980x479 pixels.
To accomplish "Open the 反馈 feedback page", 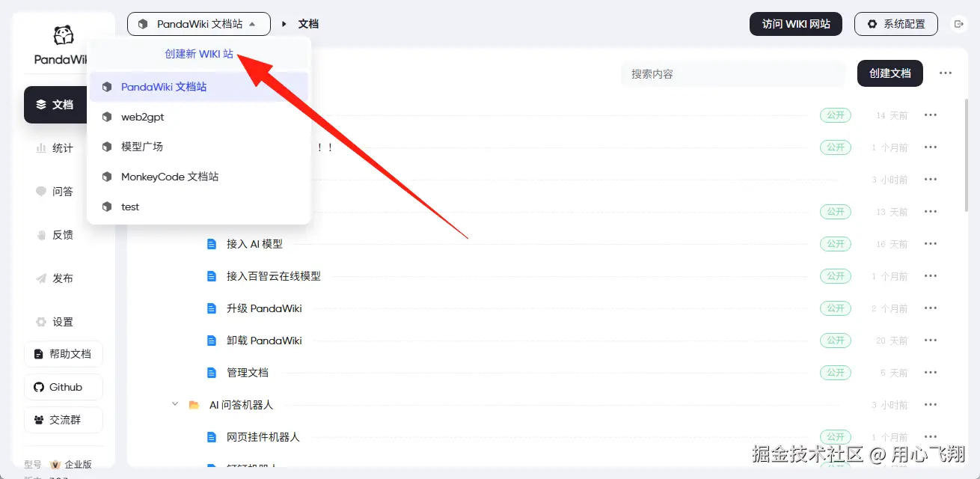I will [63, 235].
